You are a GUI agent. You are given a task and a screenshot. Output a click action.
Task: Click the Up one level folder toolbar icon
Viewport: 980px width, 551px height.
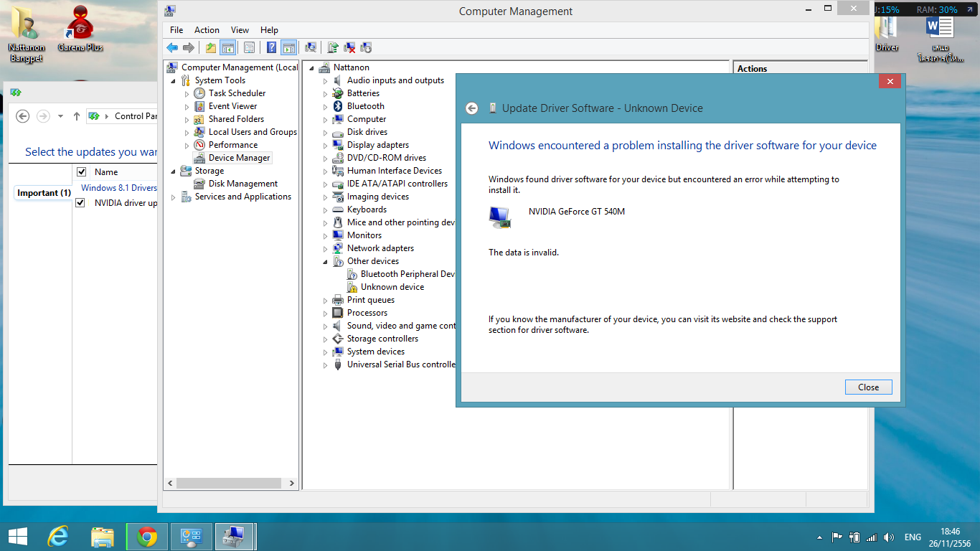click(x=210, y=47)
